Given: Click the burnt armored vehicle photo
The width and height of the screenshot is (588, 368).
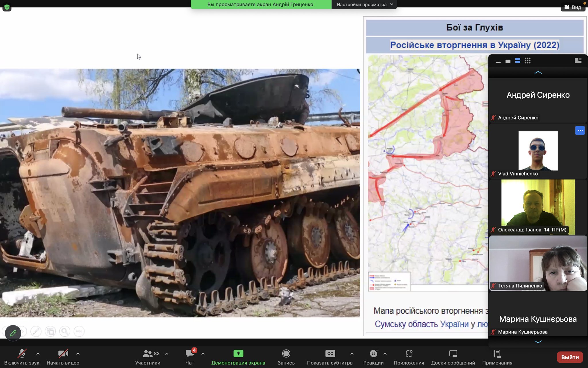Looking at the screenshot, I should point(180,193).
